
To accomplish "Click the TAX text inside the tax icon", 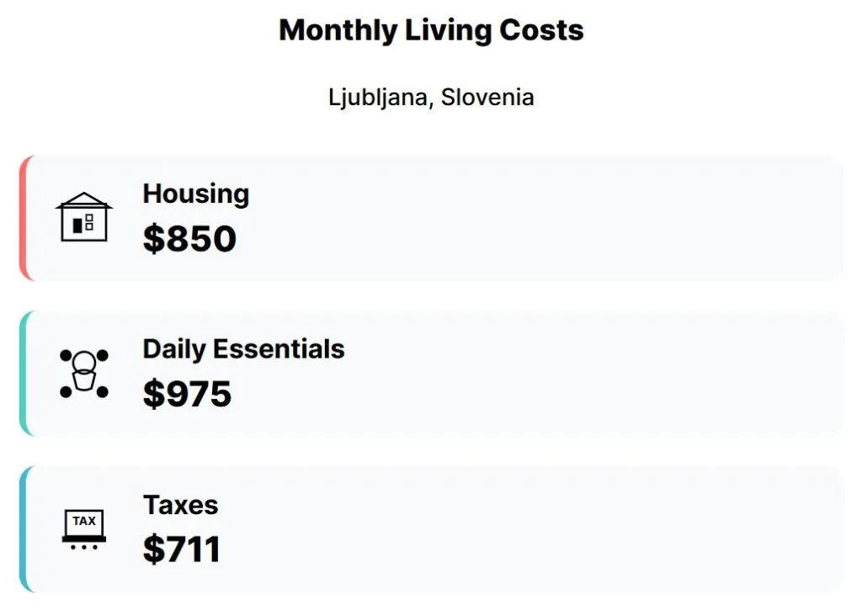I will tap(84, 521).
